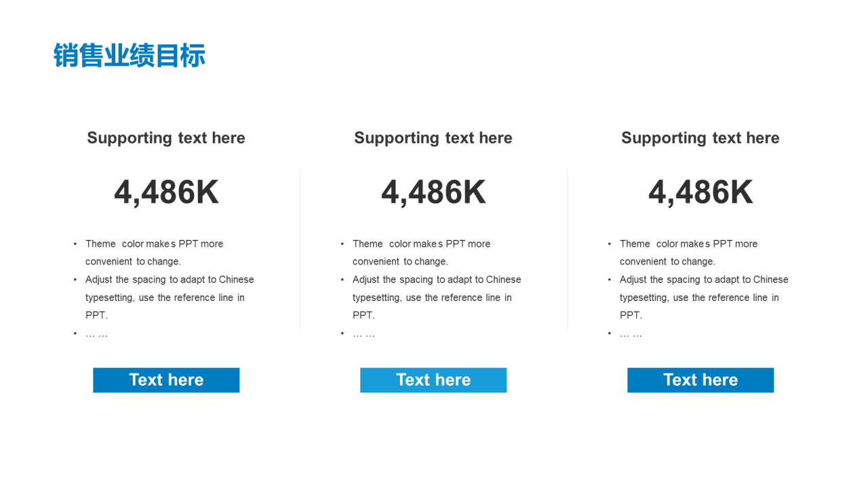The width and height of the screenshot is (868, 488).
Task: Click the ellipsis bullet in the left column
Action: [x=91, y=333]
